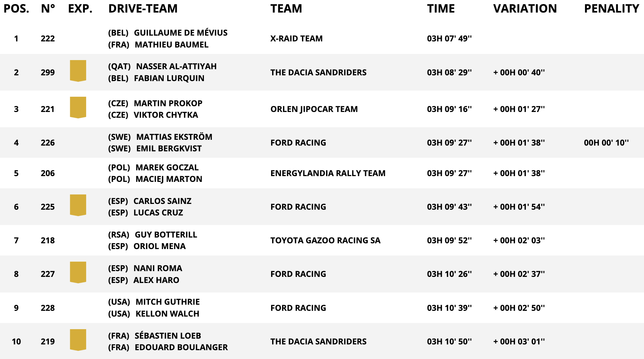Click gold expert badge for Sébastien Loeb

coord(78,340)
